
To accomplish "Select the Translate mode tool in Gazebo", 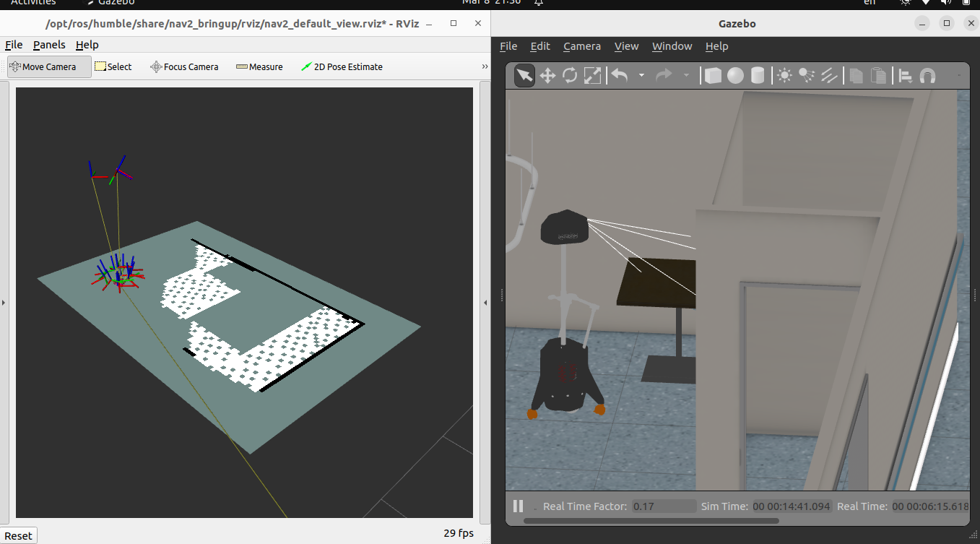I will coord(547,76).
